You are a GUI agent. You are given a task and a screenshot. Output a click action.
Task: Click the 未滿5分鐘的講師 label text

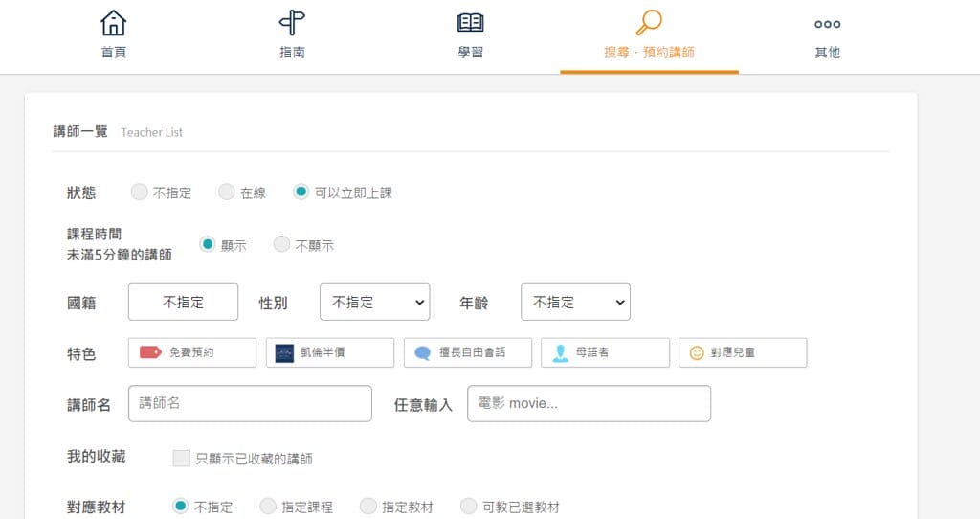120,255
